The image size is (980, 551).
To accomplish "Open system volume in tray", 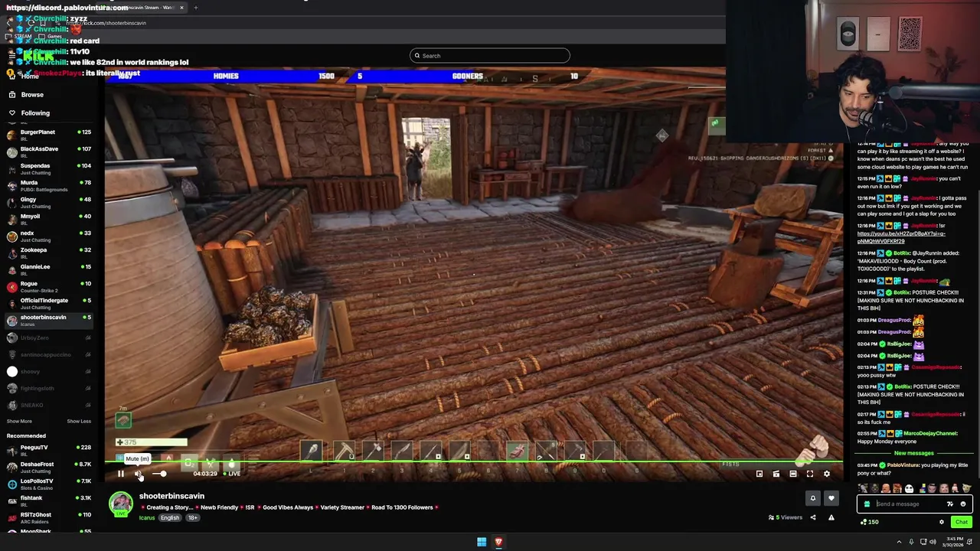I will [933, 542].
